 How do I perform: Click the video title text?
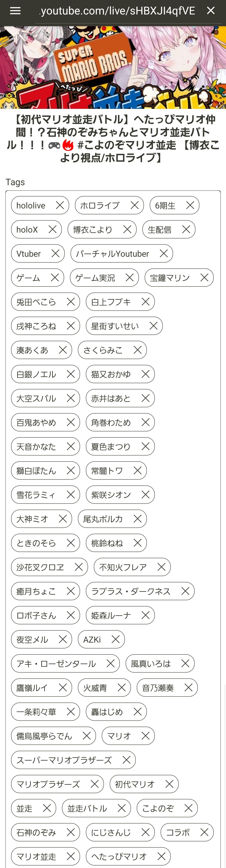coord(113,138)
